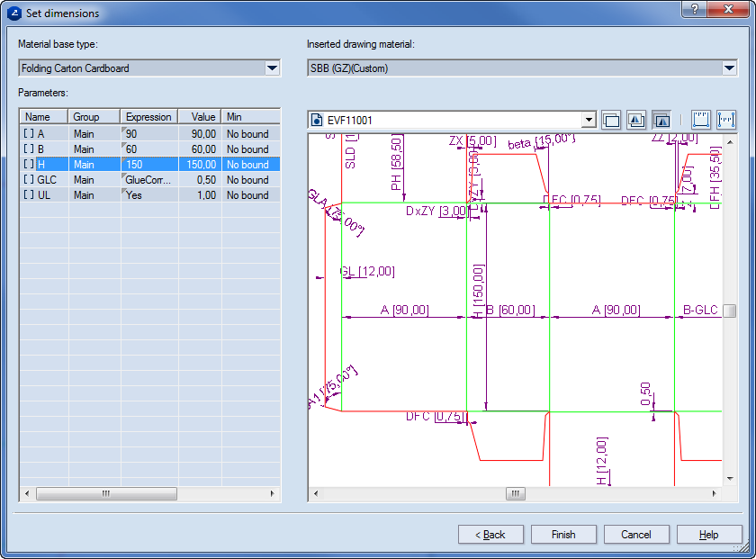The height and width of the screenshot is (559, 756).
Task: Open the EVF11001 drawing selector dropdown
Action: (x=589, y=120)
